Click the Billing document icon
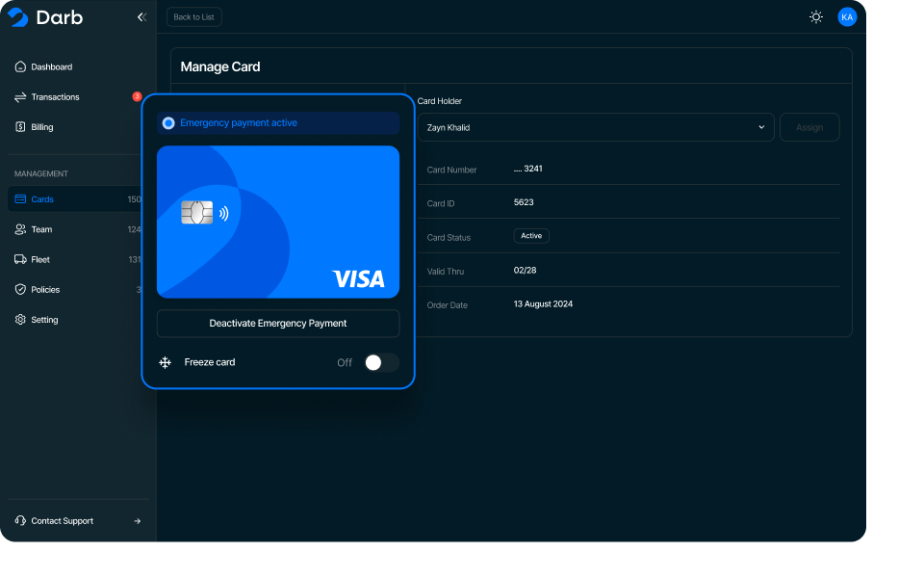The width and height of the screenshot is (924, 578). click(x=20, y=127)
